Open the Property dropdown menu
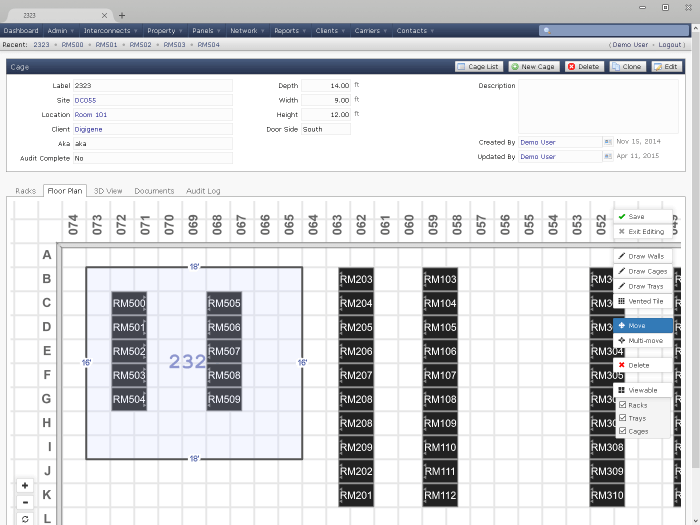Viewport: 700px width, 525px height. [164, 31]
